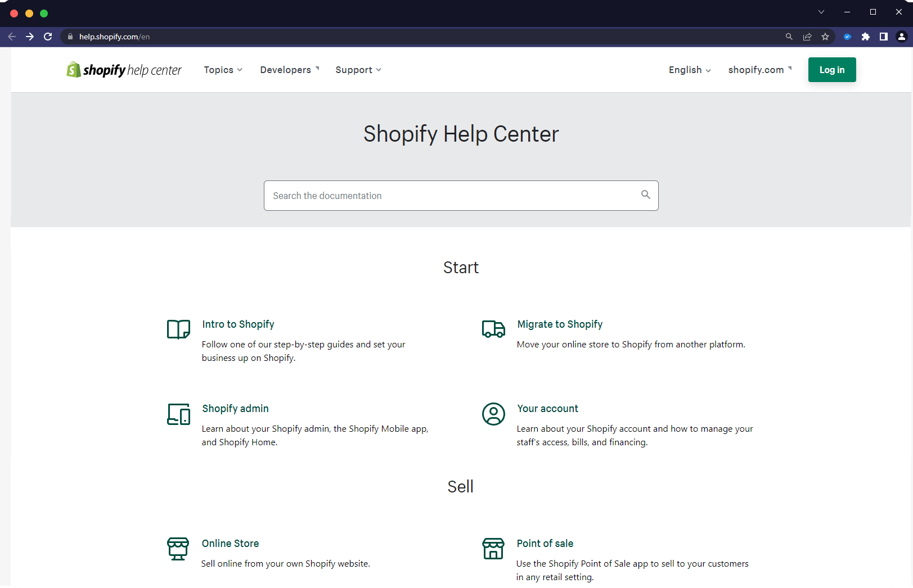Open the browser profile avatar icon
Image resolution: width=913 pixels, height=588 pixels.
(902, 37)
